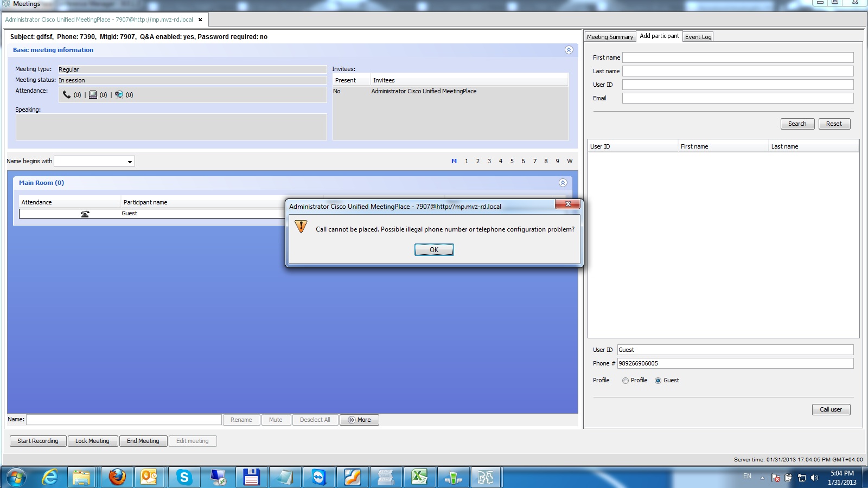Viewport: 868px width, 488px height.
Task: Open Firefox from the taskbar
Action: click(x=117, y=478)
